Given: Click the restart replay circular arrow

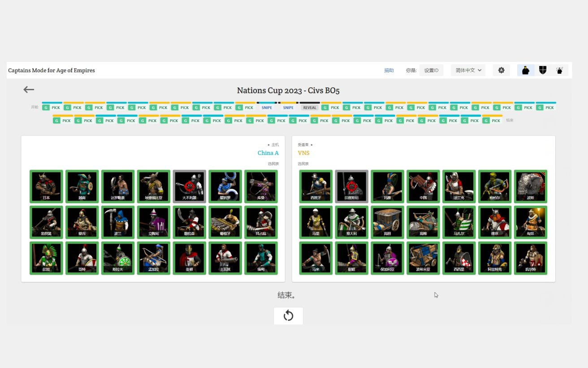Looking at the screenshot, I should coord(289,316).
